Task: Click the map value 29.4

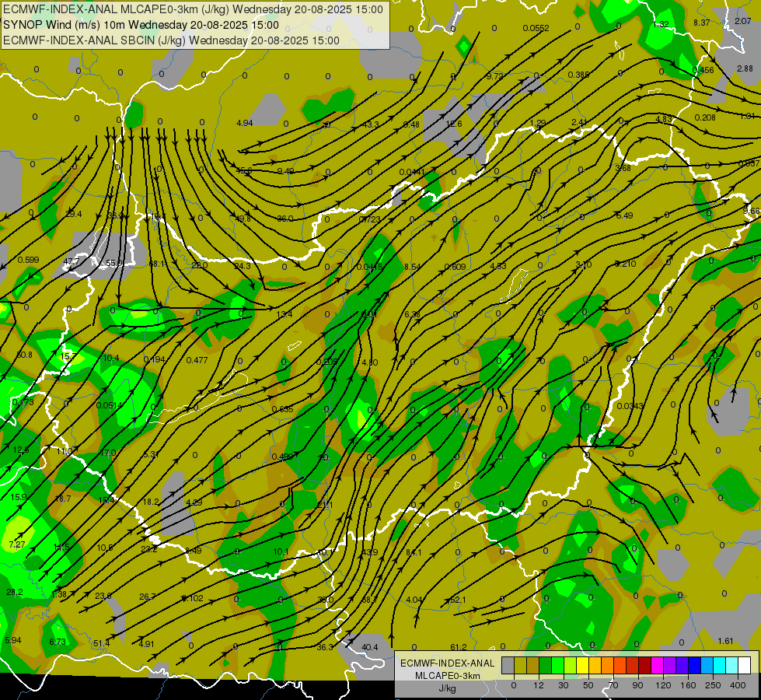Action: click(74, 214)
